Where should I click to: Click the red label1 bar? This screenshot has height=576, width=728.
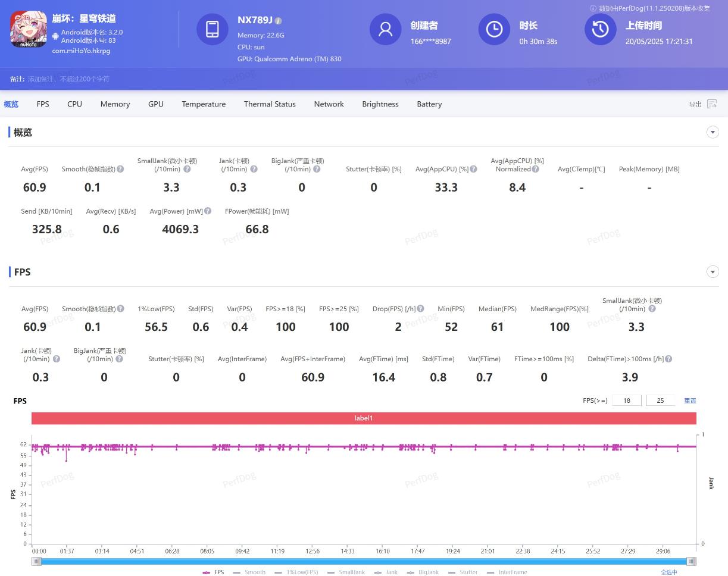[364, 418]
